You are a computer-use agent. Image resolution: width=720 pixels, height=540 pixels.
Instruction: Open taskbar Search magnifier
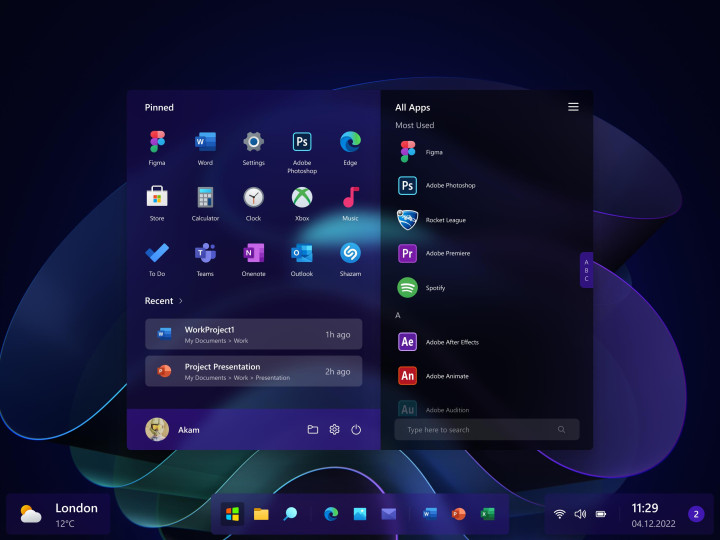tap(290, 514)
